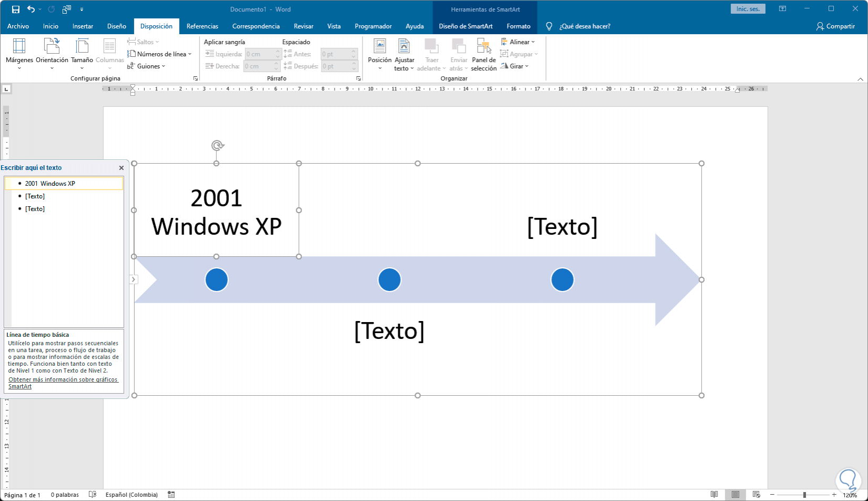The image size is (868, 501).
Task: Open the SmartArt Formato tab
Action: (519, 26)
